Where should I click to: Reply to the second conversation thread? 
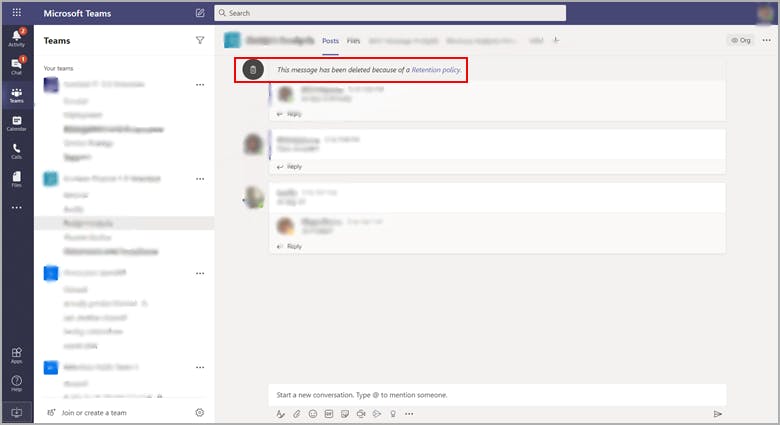(289, 167)
